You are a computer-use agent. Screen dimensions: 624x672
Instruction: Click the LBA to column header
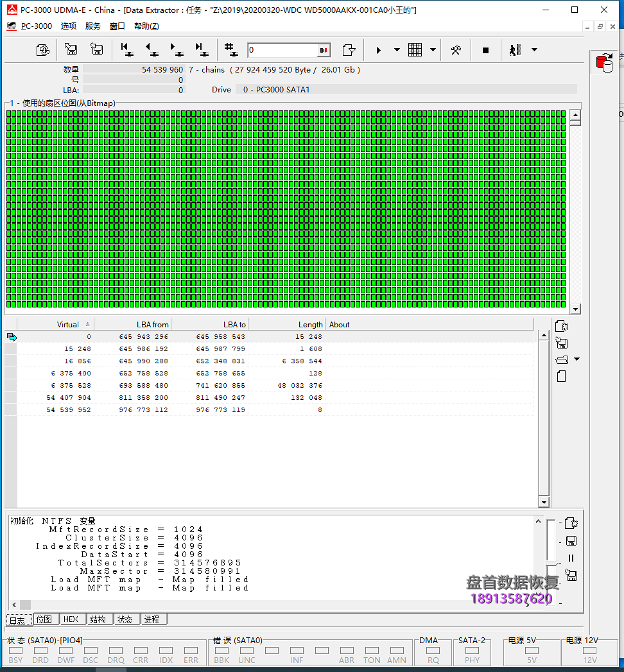210,324
